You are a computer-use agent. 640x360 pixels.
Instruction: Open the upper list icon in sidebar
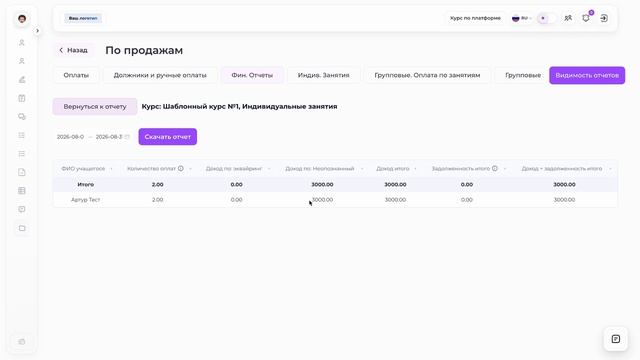point(22,135)
